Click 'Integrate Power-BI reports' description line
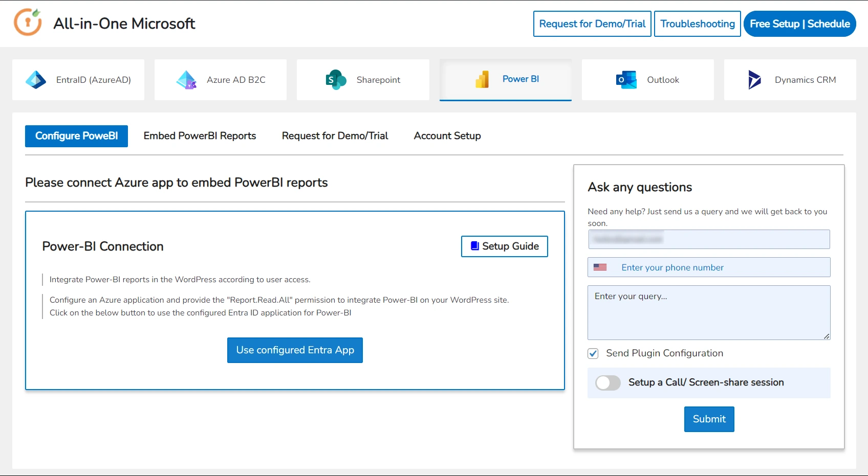This screenshot has width=868, height=476. (x=180, y=280)
